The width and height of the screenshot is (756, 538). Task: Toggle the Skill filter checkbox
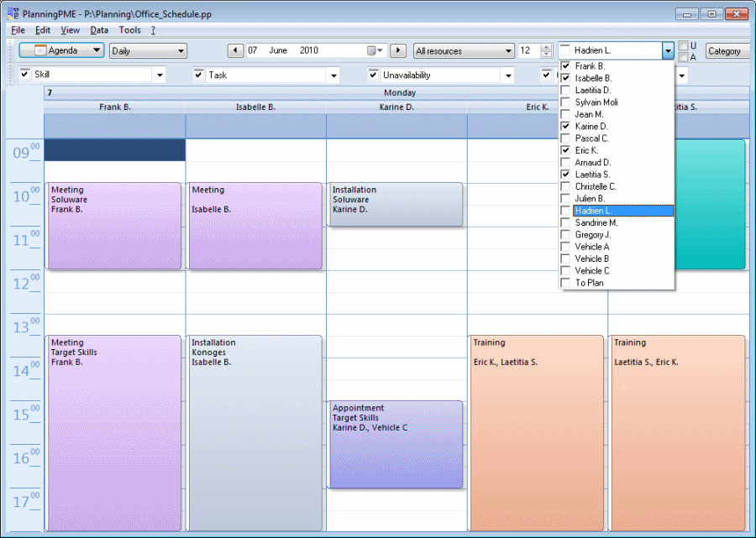pyautogui.click(x=24, y=74)
